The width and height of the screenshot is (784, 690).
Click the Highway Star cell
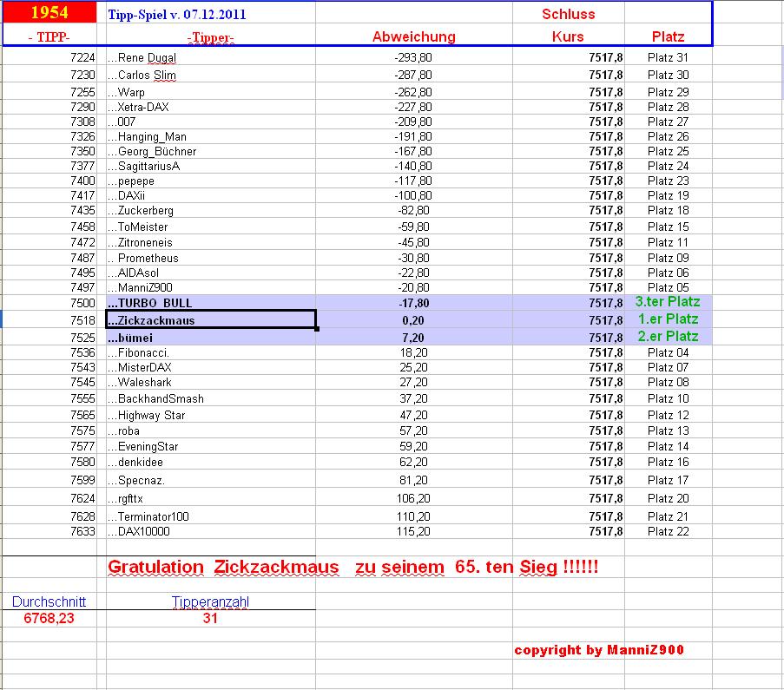(210, 415)
